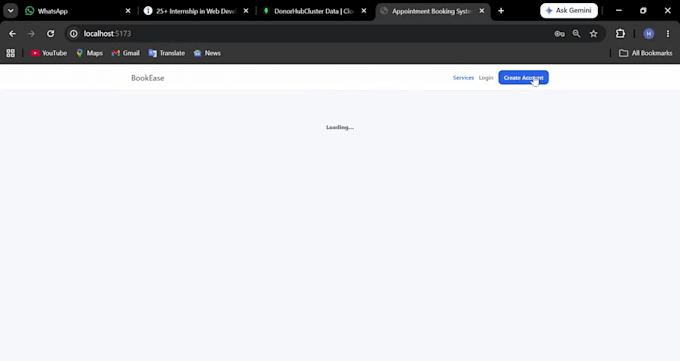Close the WhatsApp tab

pyautogui.click(x=128, y=11)
